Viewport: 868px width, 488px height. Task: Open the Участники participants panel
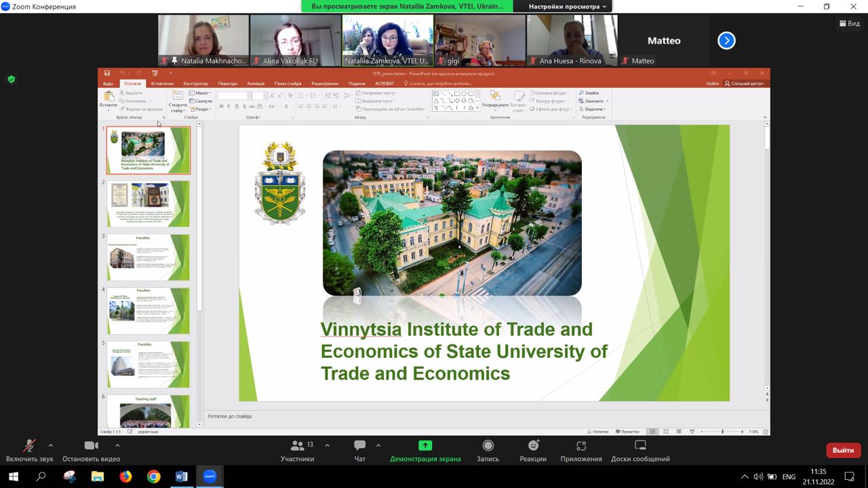coord(297,446)
